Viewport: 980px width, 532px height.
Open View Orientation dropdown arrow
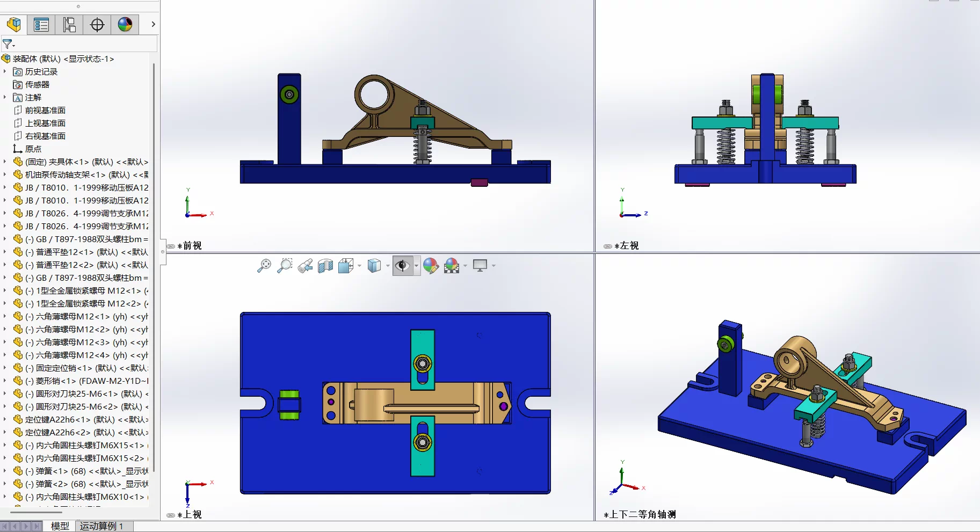click(x=359, y=266)
